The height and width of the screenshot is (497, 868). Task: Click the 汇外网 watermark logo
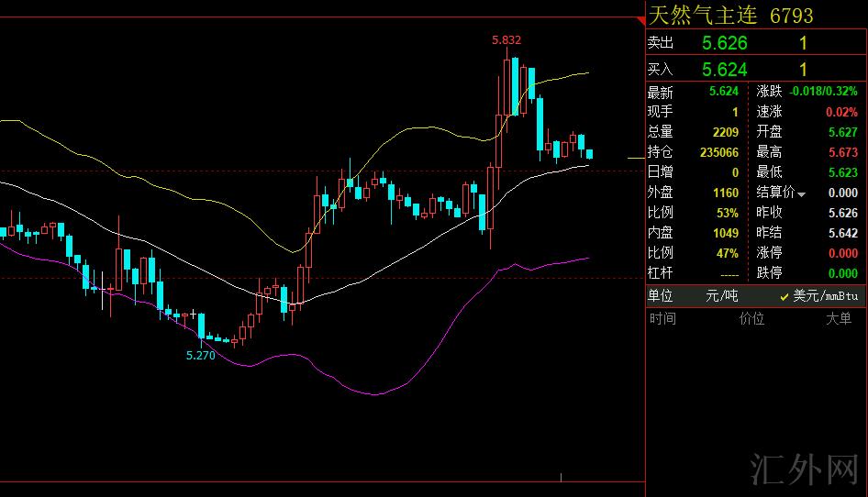click(x=802, y=469)
